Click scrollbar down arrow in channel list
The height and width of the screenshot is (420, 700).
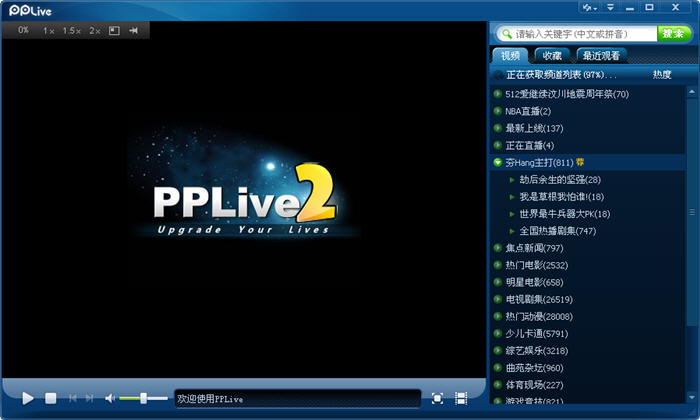point(692,397)
